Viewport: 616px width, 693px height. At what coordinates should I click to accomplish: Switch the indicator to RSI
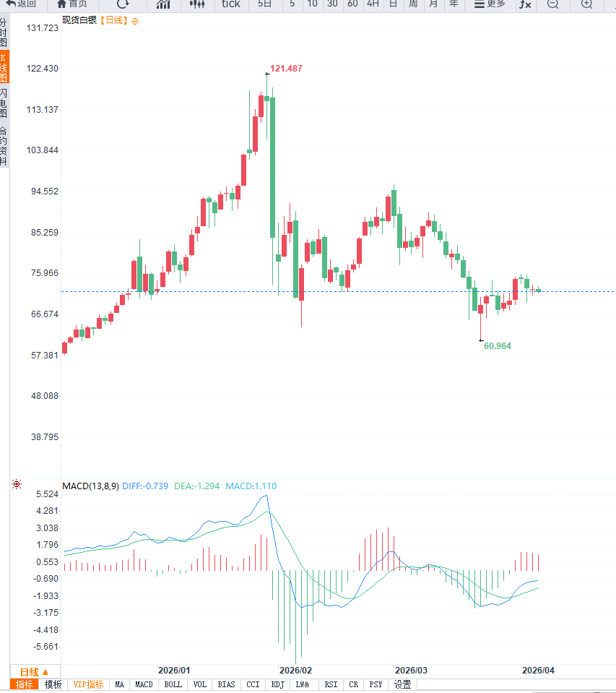(331, 684)
